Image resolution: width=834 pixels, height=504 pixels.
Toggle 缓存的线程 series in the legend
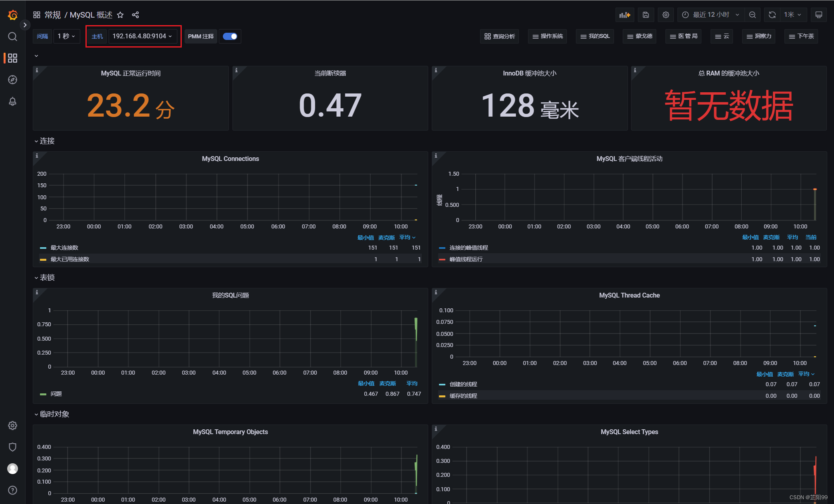click(463, 396)
